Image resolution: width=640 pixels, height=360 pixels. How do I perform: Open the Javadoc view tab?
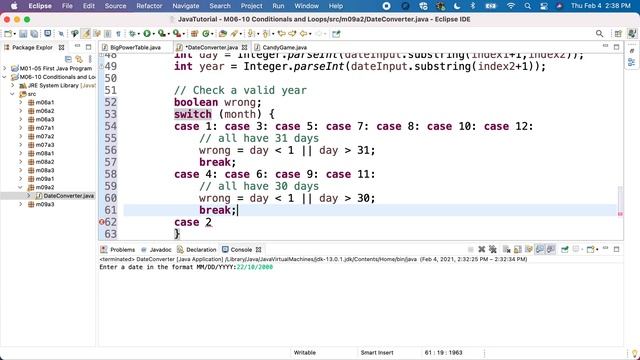(156, 249)
